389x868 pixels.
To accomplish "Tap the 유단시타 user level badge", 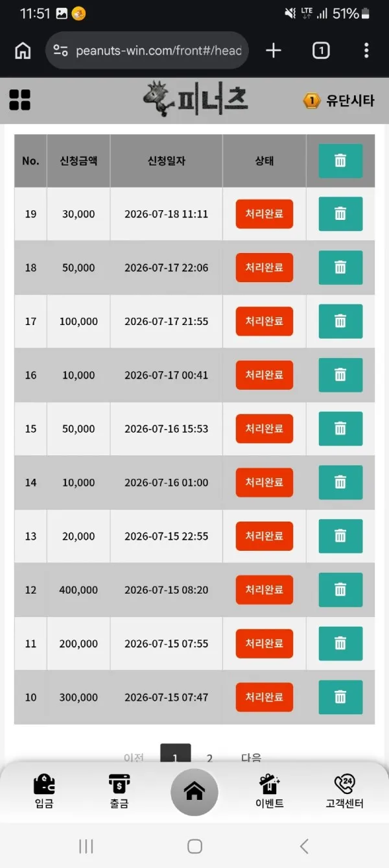I will coord(339,101).
